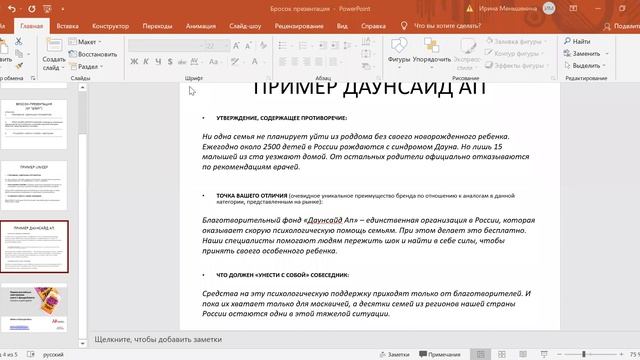640x360 pixels.
Task: Switch to Переходы tab
Action: 157,26
